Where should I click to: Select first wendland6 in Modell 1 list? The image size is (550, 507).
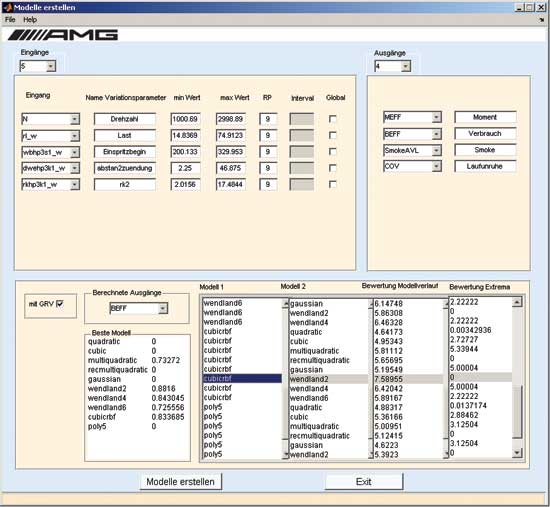click(242, 303)
